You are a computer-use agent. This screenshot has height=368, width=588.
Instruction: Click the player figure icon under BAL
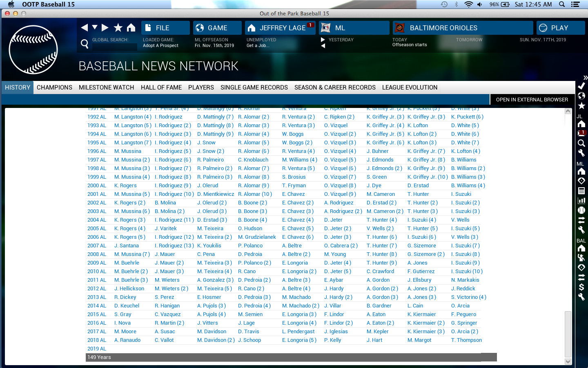coord(581,258)
